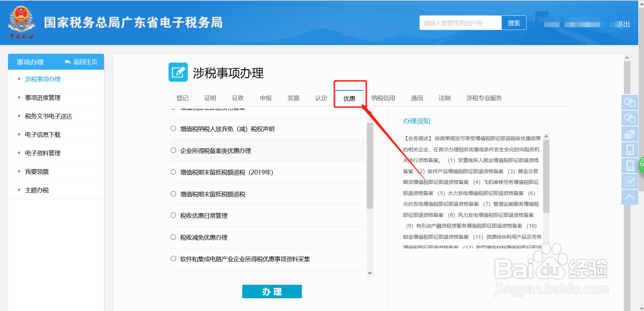Image resolution: width=644 pixels, height=311 pixels.
Task: Open the topmost WeChat icon in floating sidebar
Action: pos(630,102)
